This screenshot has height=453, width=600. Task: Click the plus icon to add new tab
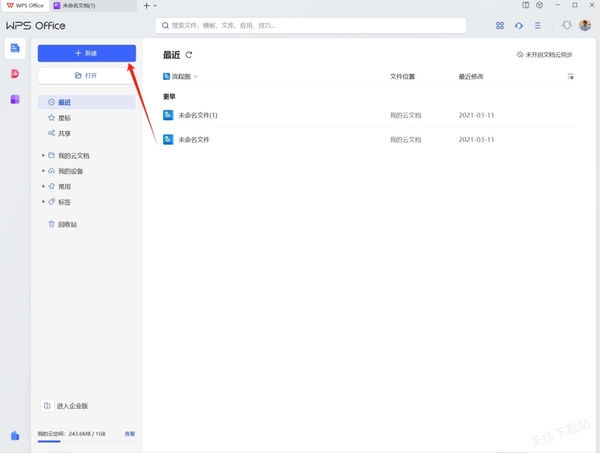(x=146, y=6)
